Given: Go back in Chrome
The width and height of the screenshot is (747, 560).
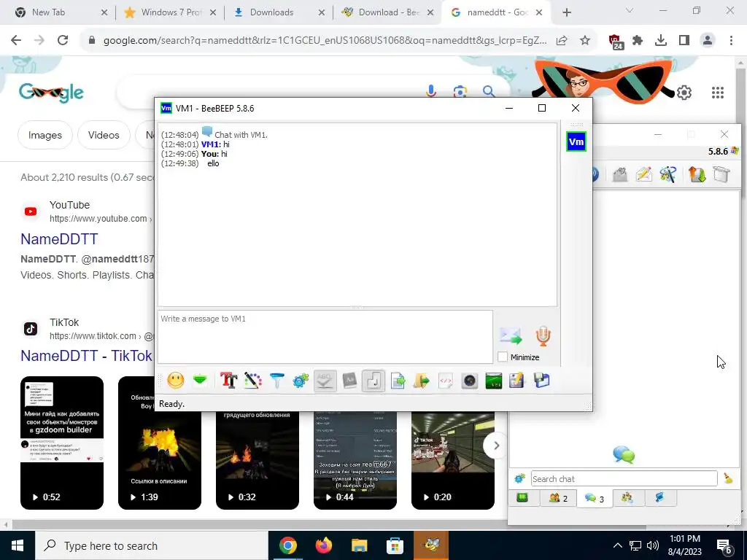Looking at the screenshot, I should coord(16,41).
